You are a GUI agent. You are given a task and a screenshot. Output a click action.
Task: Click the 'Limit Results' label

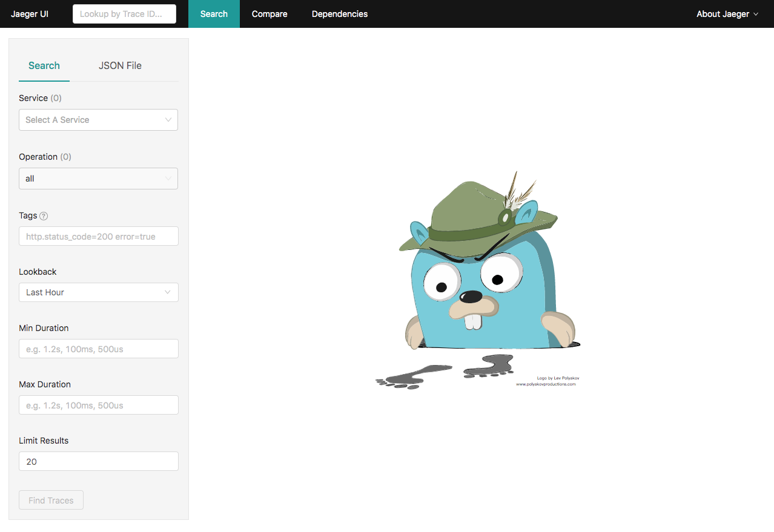pos(44,441)
